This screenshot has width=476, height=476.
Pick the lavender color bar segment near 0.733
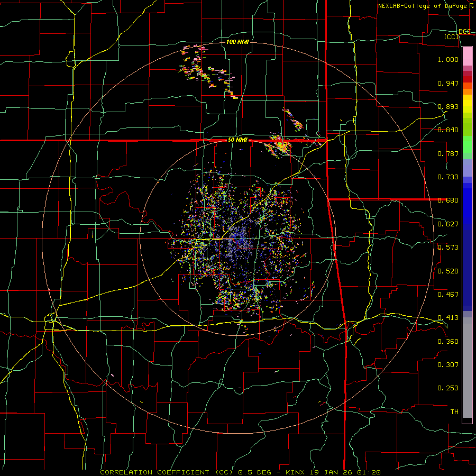(x=467, y=168)
